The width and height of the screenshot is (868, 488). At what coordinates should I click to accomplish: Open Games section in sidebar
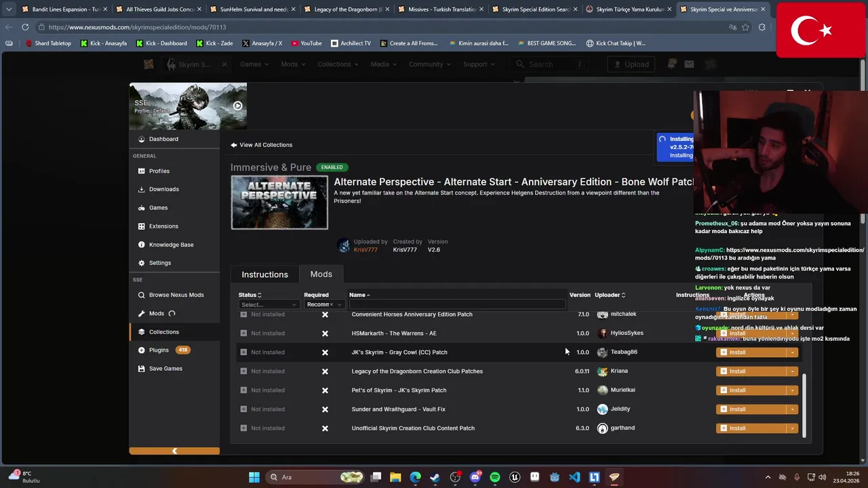(158, 207)
